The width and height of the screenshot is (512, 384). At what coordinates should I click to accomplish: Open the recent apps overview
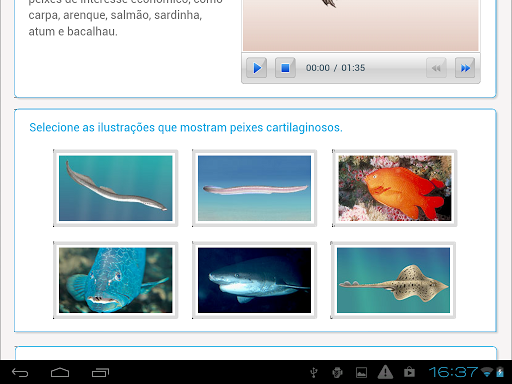[100, 372]
